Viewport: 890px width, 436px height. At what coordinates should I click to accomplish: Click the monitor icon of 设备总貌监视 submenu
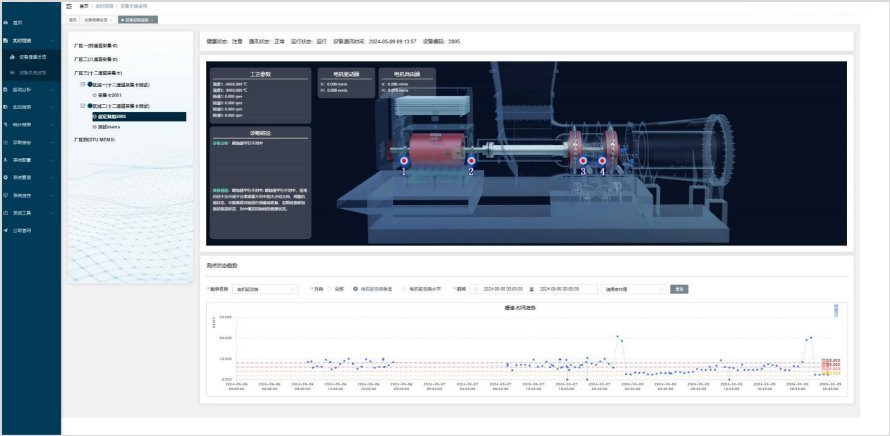pyautogui.click(x=13, y=73)
